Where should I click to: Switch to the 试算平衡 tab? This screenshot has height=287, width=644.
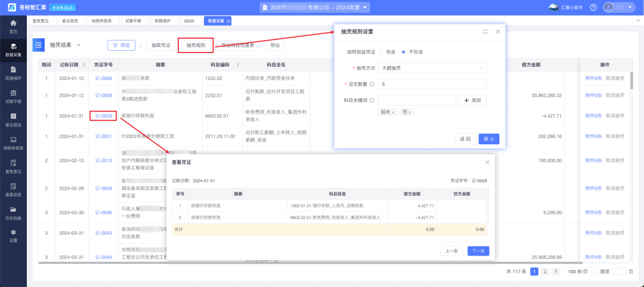pos(134,21)
